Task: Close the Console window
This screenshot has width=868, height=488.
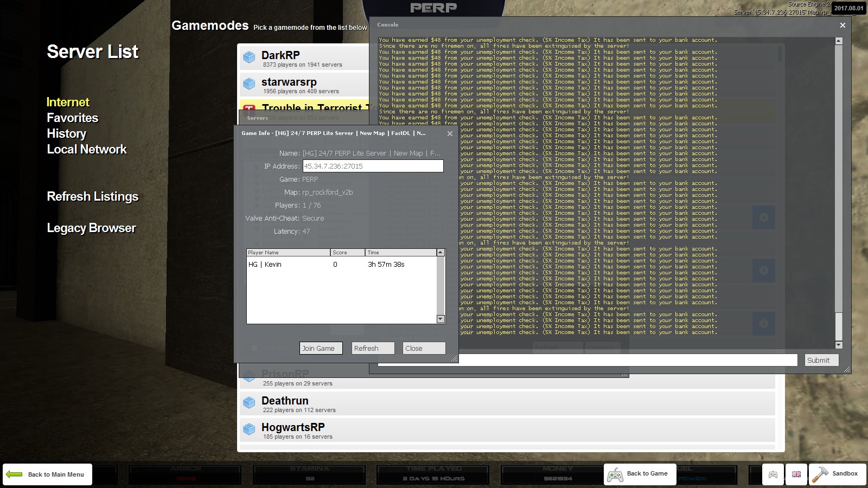Action: click(x=843, y=25)
